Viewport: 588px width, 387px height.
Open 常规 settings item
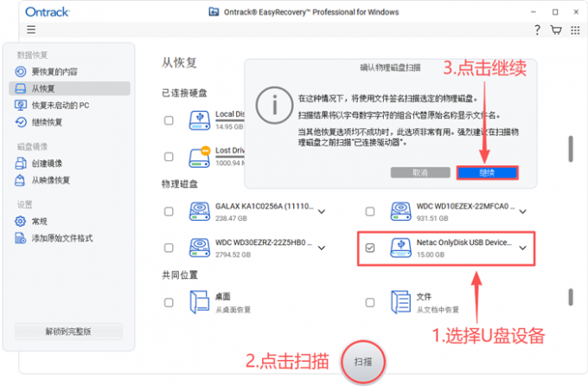(70, 222)
